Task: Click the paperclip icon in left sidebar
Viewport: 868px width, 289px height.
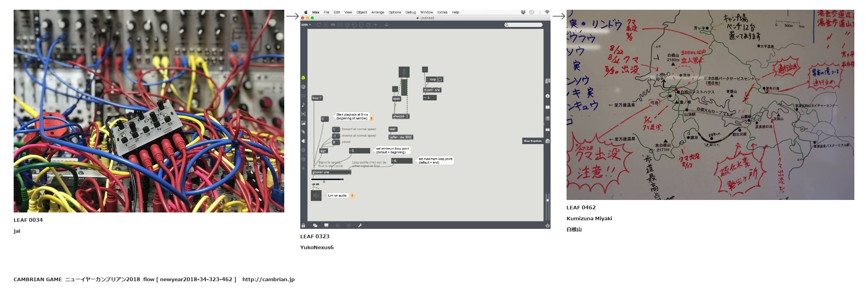Action: 303,132
